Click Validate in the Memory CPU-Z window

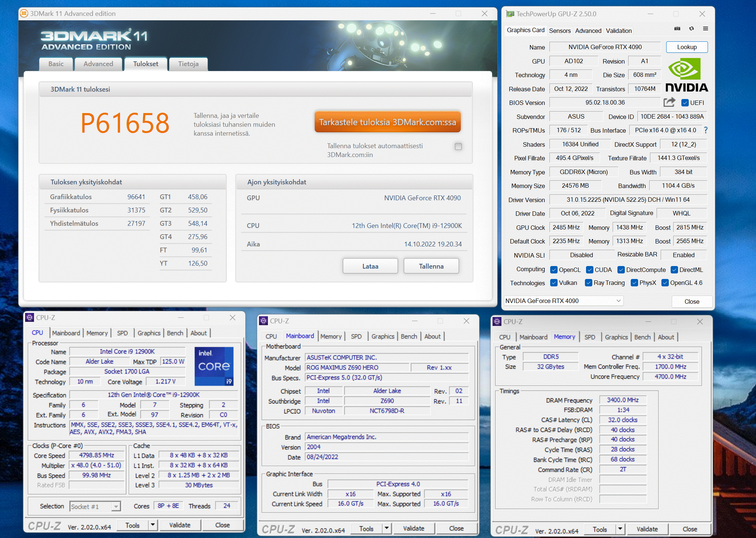pos(647,529)
